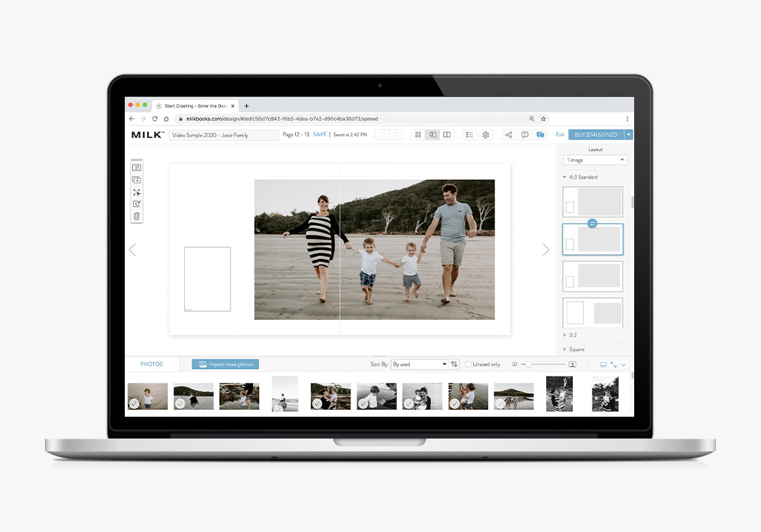Choose the top 4:3 Standard layout thumbnail
The image size is (761, 532).
click(593, 202)
